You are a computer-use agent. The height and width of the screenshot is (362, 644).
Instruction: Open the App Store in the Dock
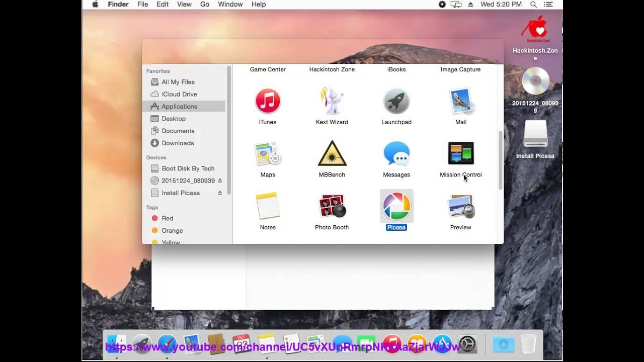[442, 344]
